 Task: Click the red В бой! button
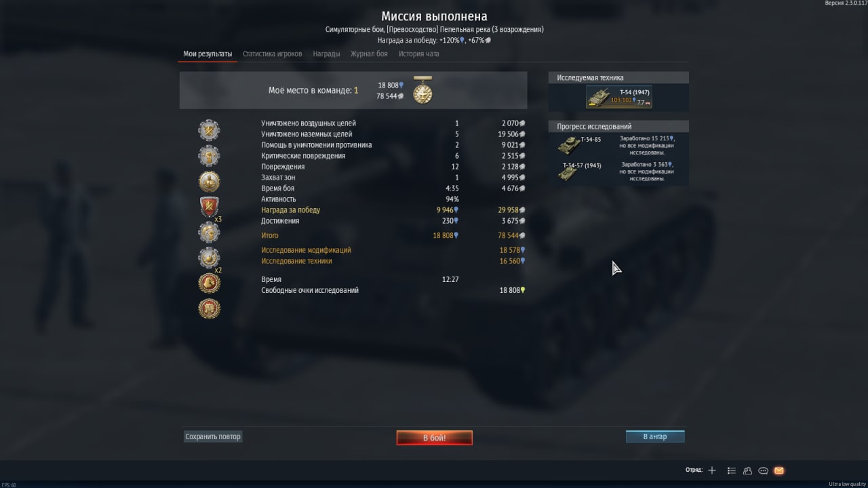(435, 438)
